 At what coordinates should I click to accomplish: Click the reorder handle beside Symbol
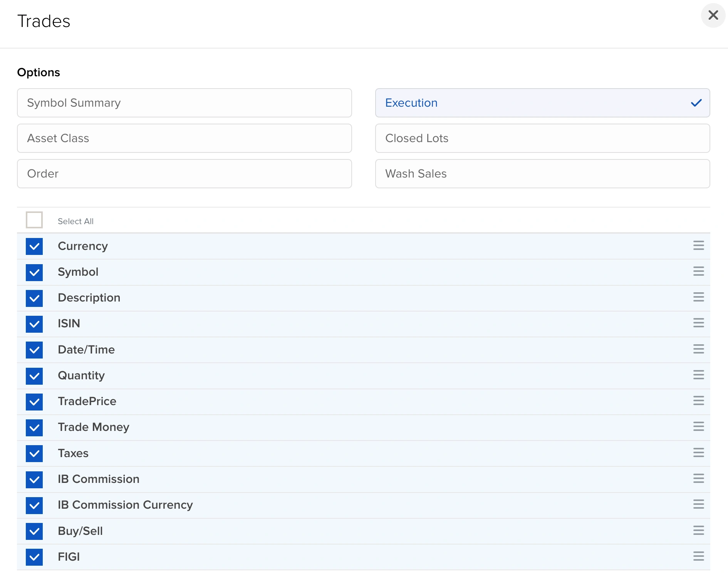[698, 271]
